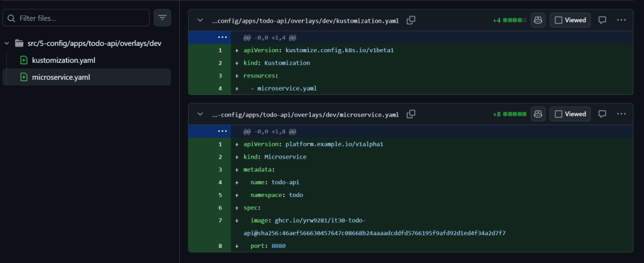This screenshot has width=644, height=263.
Task: Mark microservice.yaml as Viewed
Action: click(x=570, y=114)
